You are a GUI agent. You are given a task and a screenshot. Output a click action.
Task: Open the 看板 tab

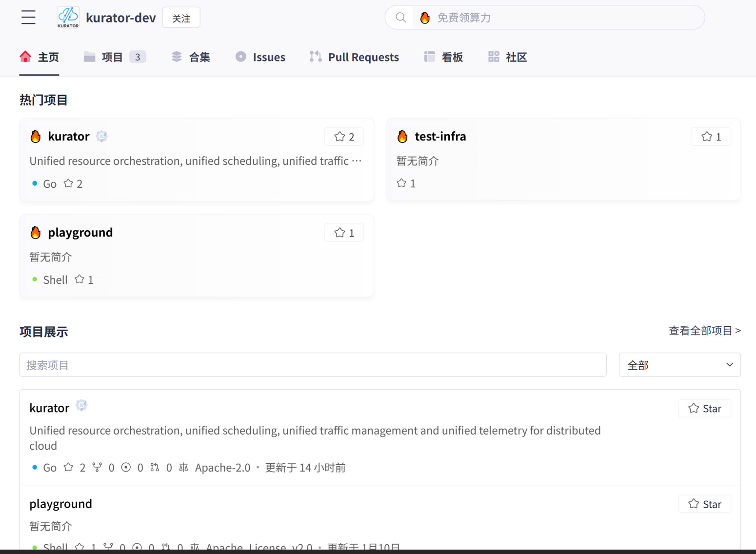(443, 57)
